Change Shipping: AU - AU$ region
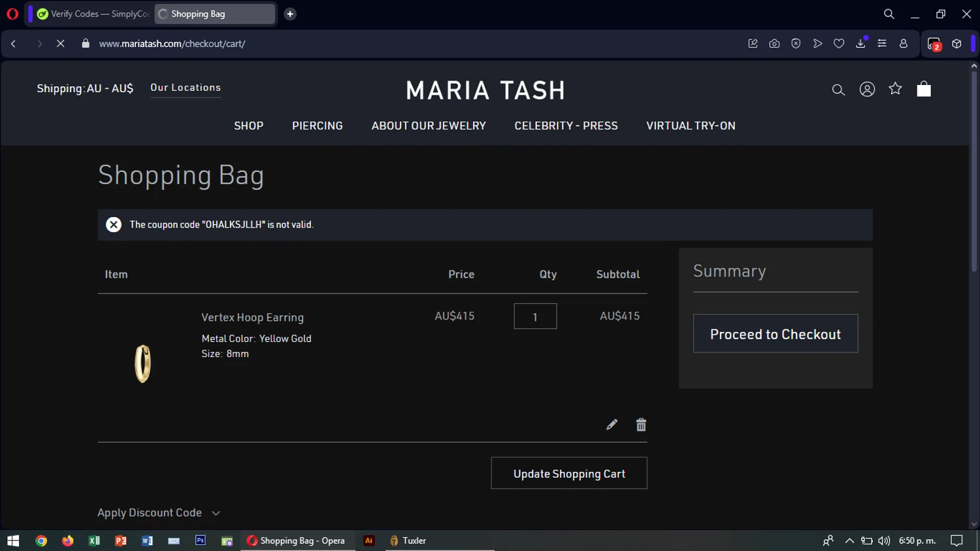 tap(85, 88)
